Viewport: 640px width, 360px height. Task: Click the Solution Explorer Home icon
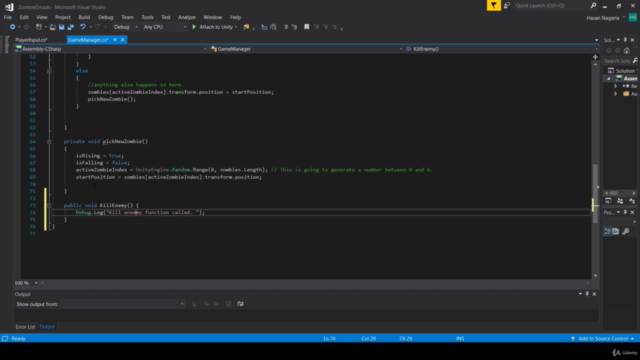coord(627,51)
